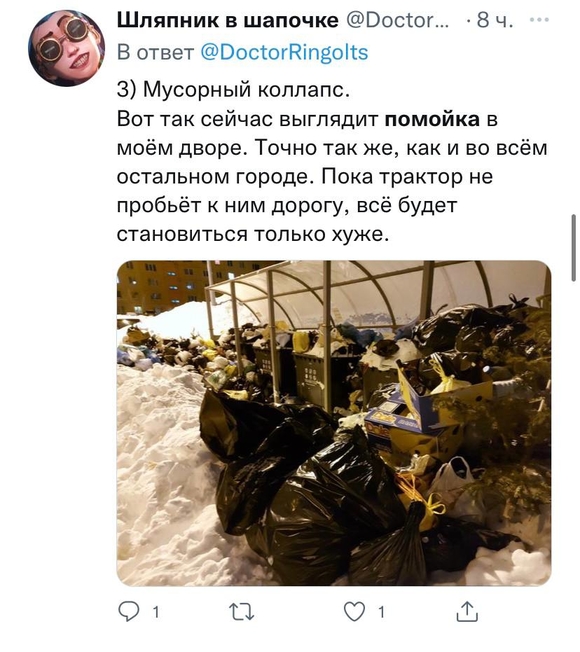
Task: Open the three-dot more options menu
Action: [540, 20]
